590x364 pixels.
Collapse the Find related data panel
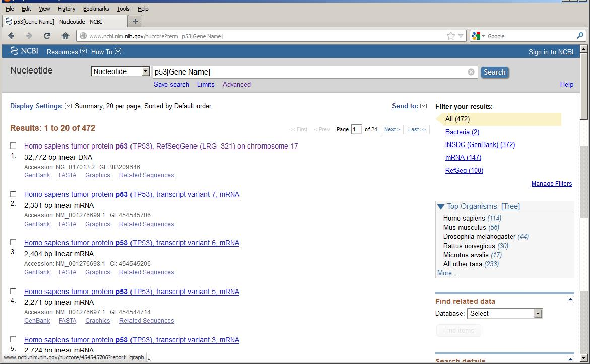570,300
